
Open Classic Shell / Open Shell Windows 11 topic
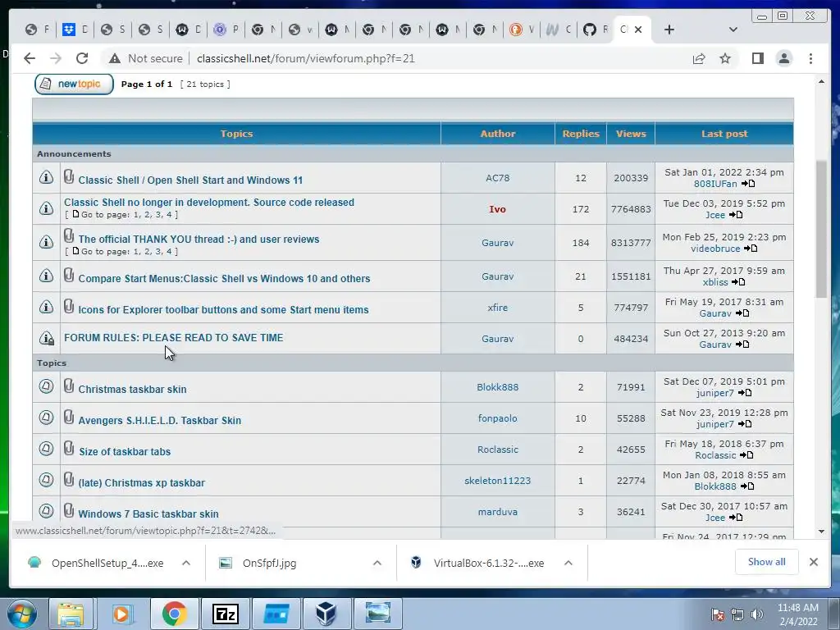(x=190, y=180)
